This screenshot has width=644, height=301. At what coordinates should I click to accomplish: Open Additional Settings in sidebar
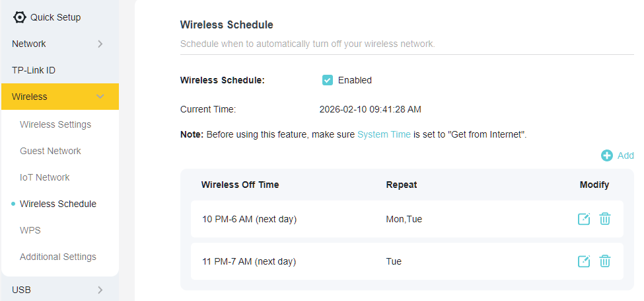pos(58,257)
